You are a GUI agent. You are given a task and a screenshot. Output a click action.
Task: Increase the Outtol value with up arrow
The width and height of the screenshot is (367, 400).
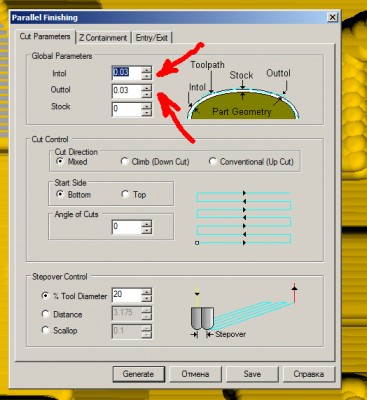(x=146, y=88)
